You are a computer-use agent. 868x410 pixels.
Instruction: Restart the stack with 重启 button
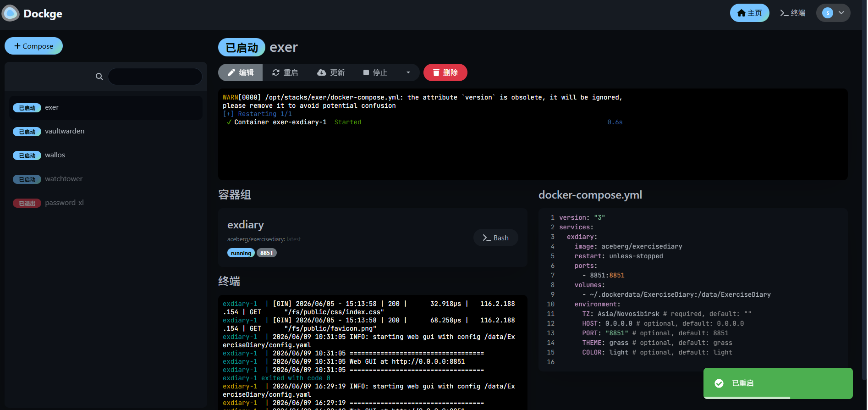285,72
